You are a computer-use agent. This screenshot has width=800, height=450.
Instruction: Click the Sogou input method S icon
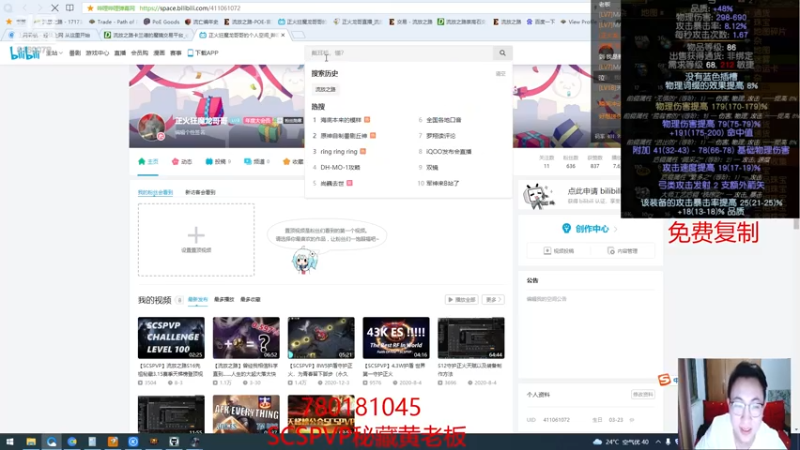tap(664, 379)
